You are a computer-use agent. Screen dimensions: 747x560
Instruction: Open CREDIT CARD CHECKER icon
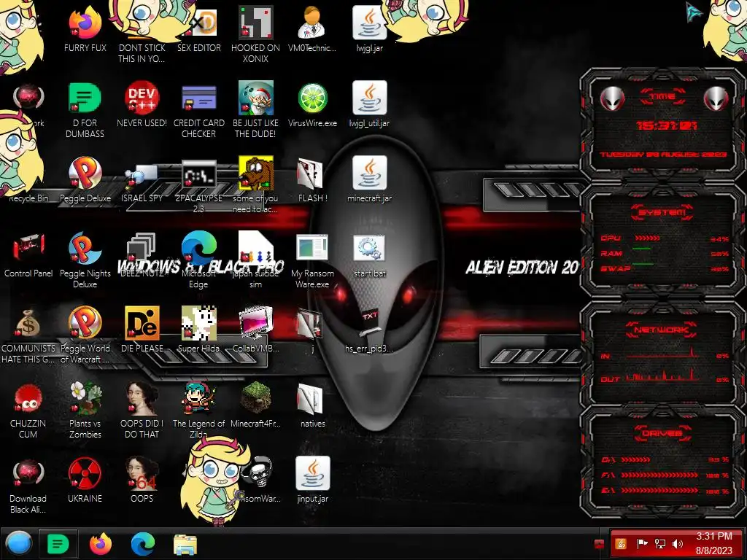(x=198, y=98)
